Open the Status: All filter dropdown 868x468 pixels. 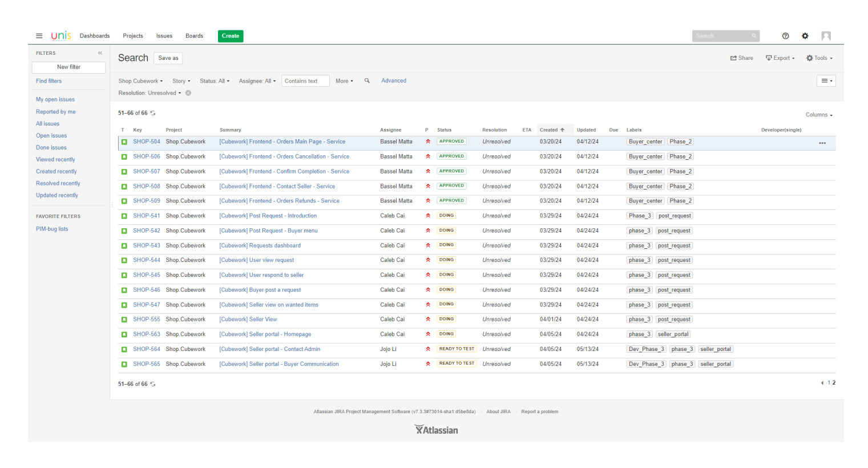click(214, 81)
